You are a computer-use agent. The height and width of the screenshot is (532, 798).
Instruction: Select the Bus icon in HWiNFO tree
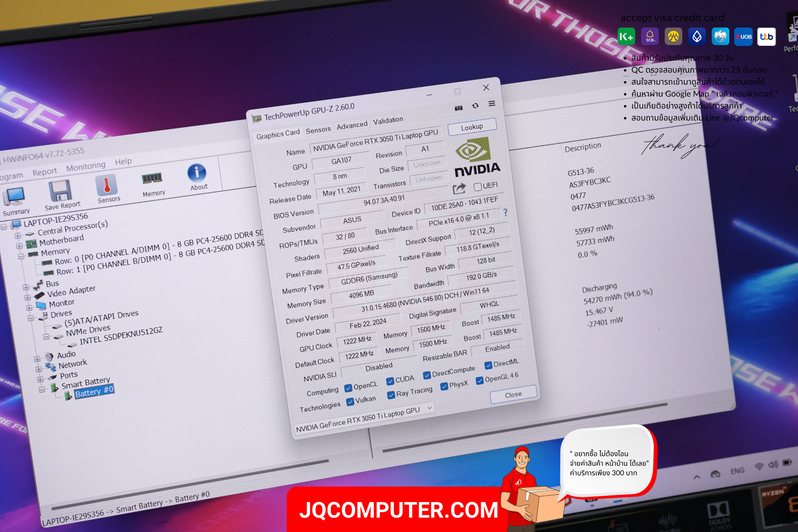38,285
